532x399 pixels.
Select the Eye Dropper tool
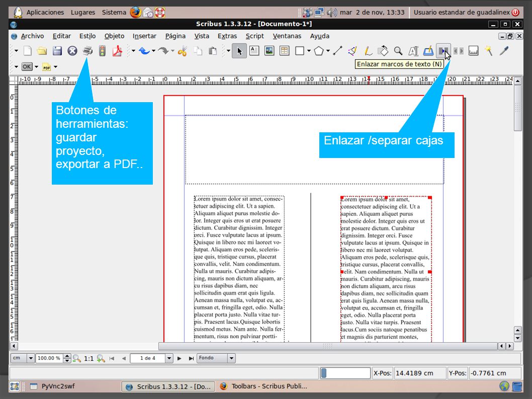[504, 51]
